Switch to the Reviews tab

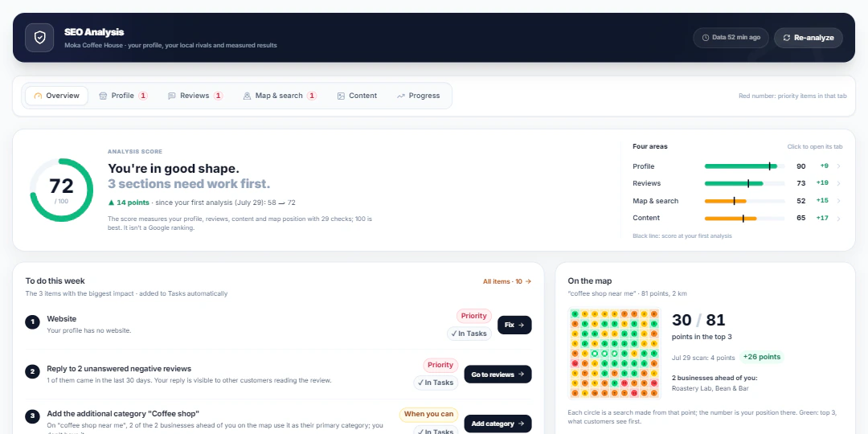pyautogui.click(x=194, y=96)
